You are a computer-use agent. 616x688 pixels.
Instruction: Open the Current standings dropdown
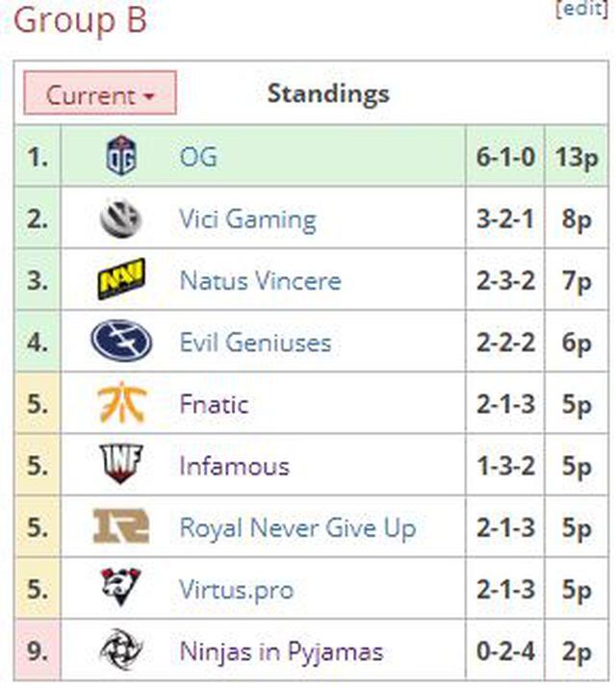[x=100, y=94]
